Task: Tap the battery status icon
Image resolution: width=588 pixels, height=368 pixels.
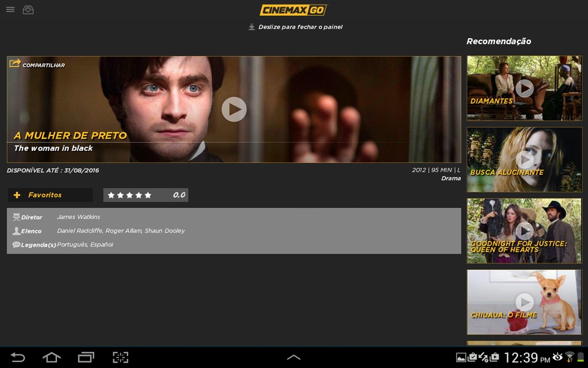Action: pyautogui.click(x=581, y=357)
